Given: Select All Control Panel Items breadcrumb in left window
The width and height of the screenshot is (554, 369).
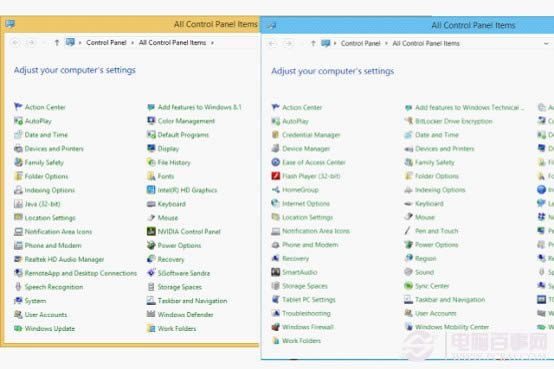Looking at the screenshot, I should (x=172, y=43).
